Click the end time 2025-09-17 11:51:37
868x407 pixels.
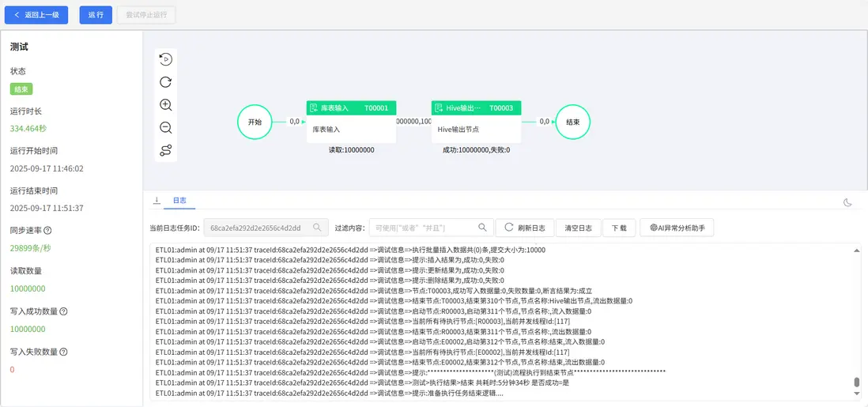pyautogui.click(x=47, y=208)
